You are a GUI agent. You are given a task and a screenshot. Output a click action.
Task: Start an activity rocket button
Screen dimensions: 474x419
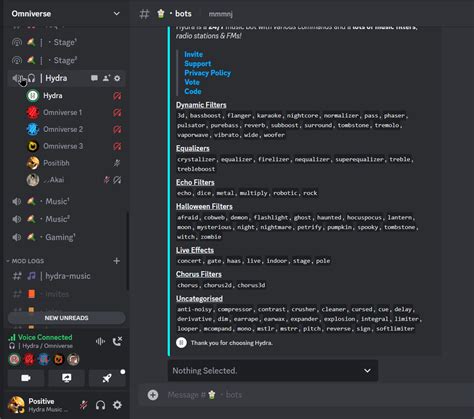[x=107, y=378]
